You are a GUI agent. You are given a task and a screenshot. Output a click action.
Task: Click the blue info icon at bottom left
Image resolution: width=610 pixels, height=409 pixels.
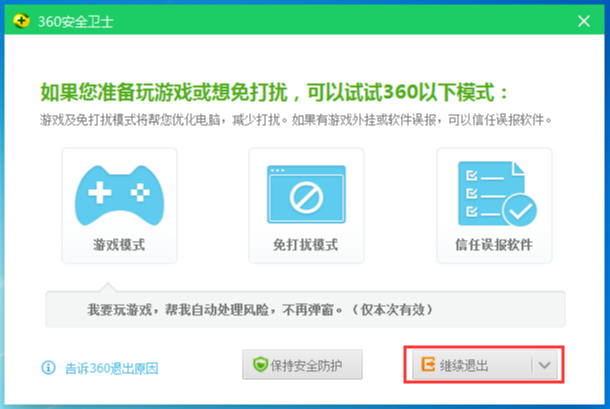[x=48, y=367]
